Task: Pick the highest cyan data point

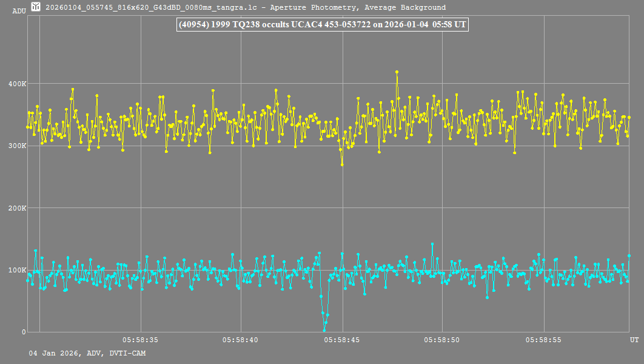Action: 432,244
